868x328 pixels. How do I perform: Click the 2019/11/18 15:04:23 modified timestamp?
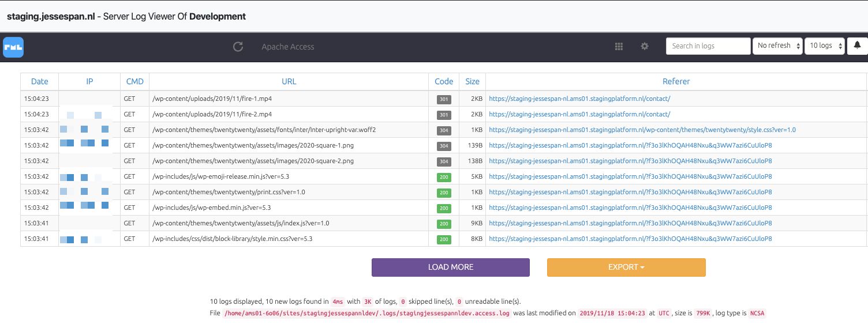(612, 314)
